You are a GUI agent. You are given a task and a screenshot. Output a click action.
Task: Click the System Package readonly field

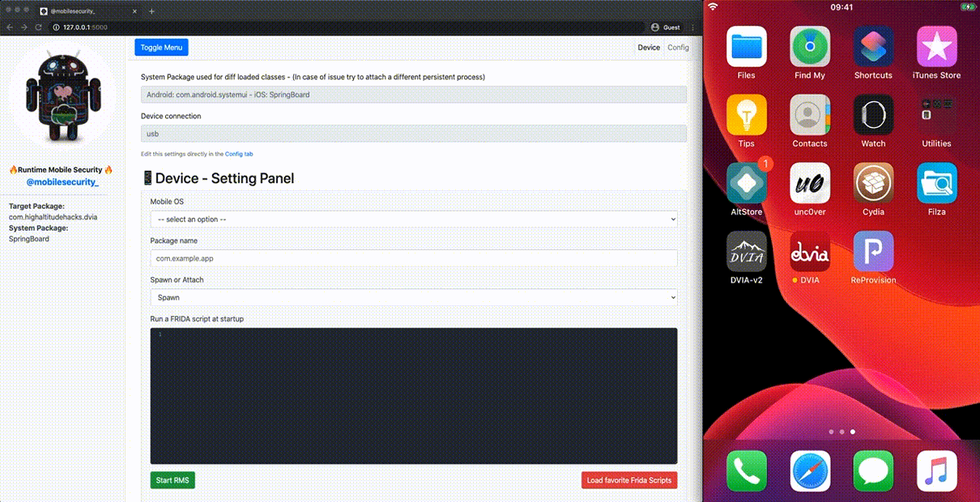pos(414,95)
